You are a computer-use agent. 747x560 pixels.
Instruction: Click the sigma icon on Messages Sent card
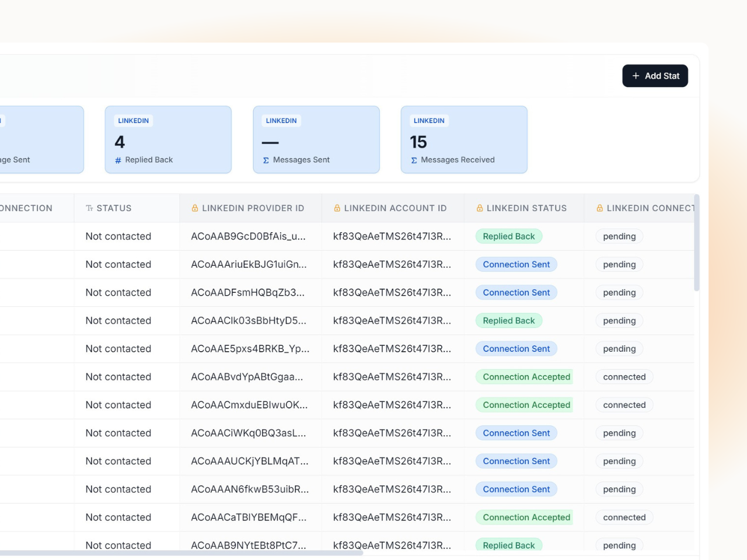266,159
